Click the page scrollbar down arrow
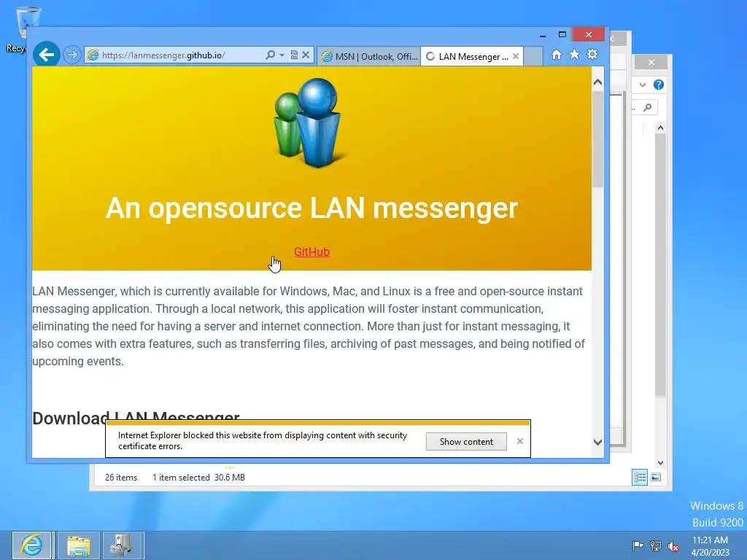The image size is (747, 560). [598, 443]
